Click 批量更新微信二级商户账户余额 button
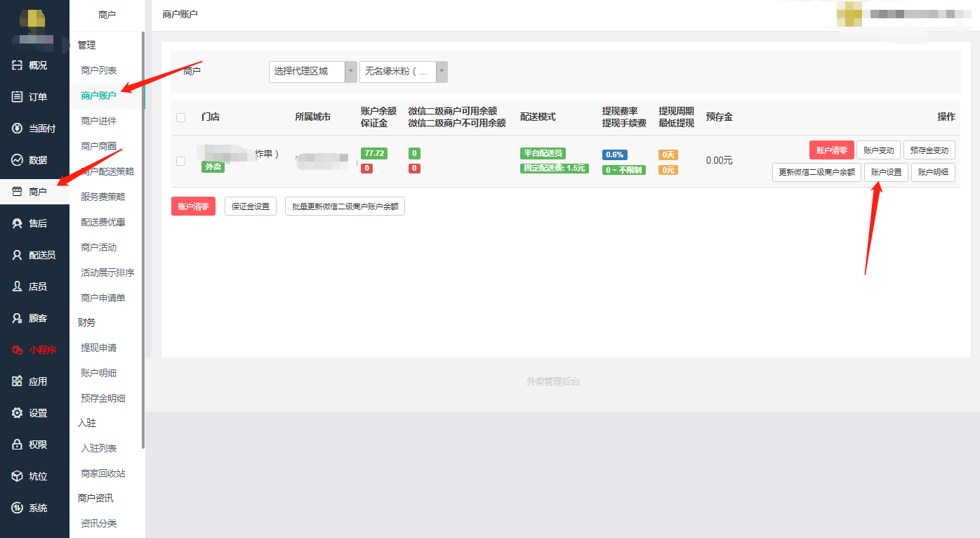Image resolution: width=980 pixels, height=538 pixels. pyautogui.click(x=345, y=206)
